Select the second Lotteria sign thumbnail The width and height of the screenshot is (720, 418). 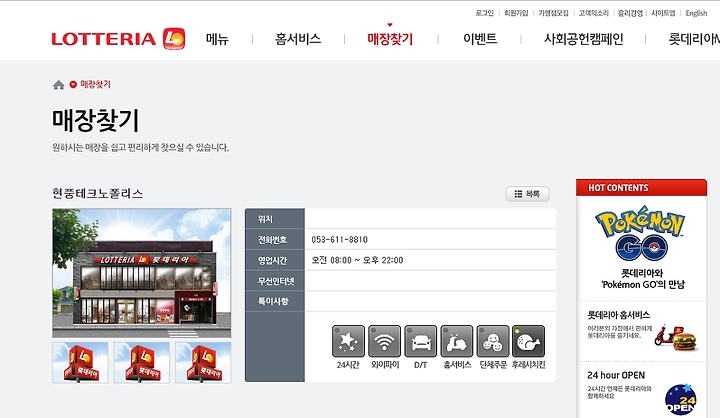[x=141, y=362]
